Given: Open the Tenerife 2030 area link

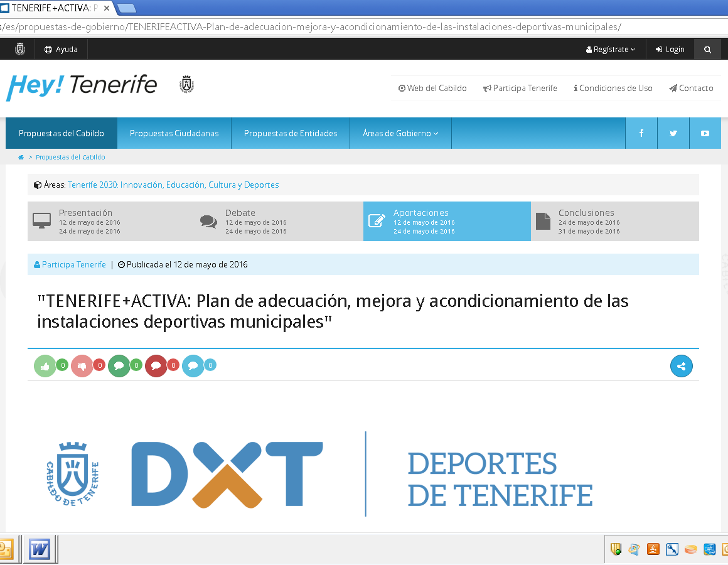Looking at the screenshot, I should point(173,185).
